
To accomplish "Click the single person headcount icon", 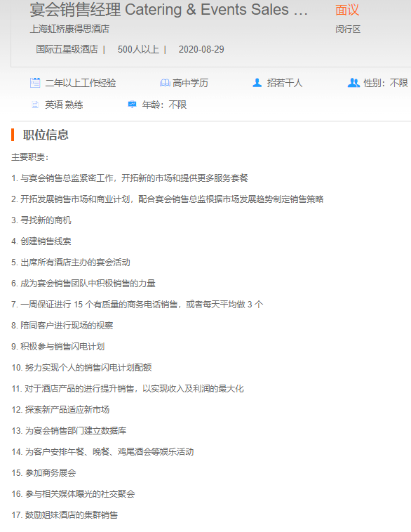I will pyautogui.click(x=257, y=83).
